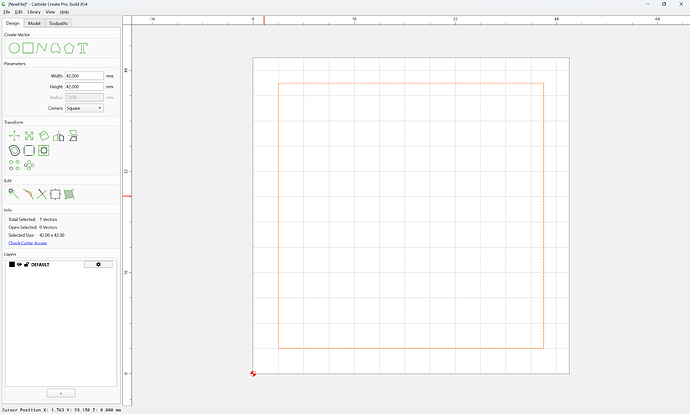The image size is (690, 414).
Task: Open the Circular Array tool
Action: [x=29, y=165]
